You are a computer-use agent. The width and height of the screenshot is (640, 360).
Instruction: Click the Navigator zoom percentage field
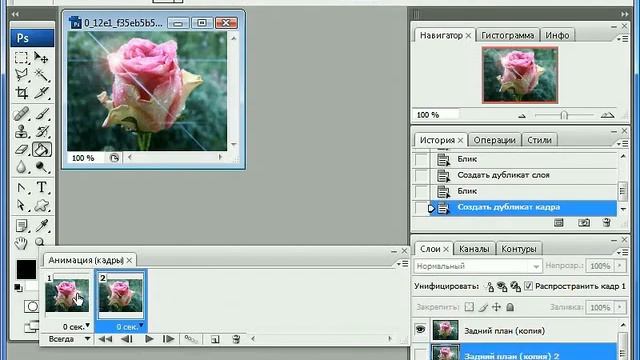tap(436, 115)
